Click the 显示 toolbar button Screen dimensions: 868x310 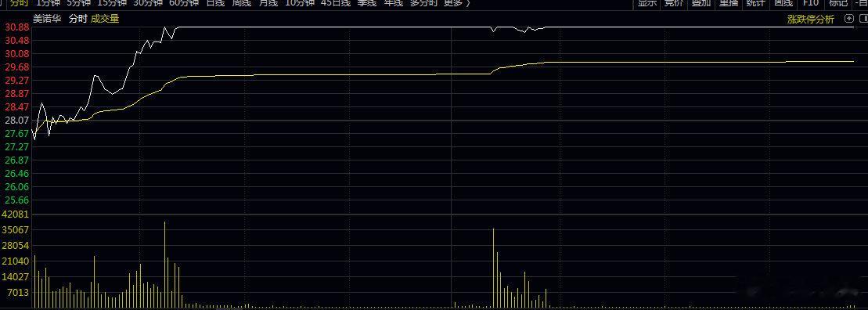(647, 3)
